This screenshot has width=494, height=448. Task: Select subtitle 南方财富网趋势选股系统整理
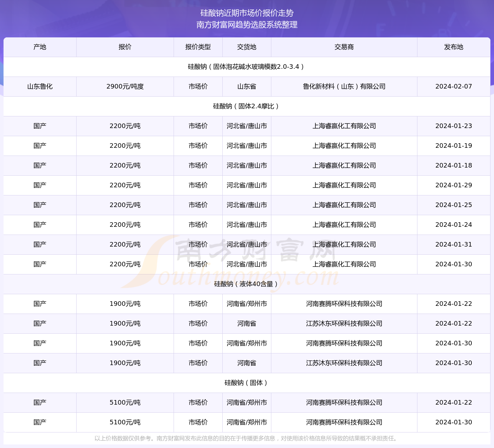[247, 25]
